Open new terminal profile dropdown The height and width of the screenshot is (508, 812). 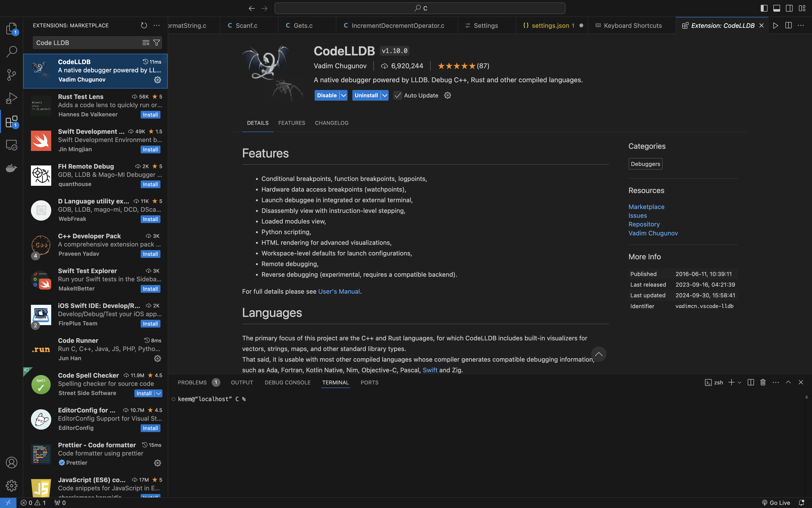739,382
